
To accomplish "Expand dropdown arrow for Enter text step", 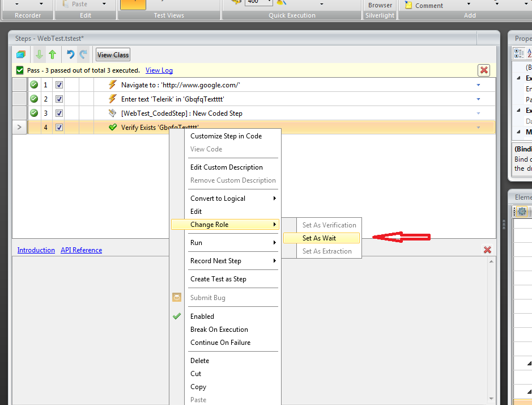I will 478,99.
